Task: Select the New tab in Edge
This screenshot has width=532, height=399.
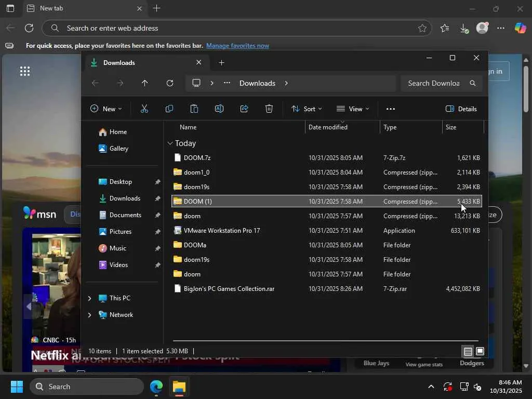Action: point(85,8)
